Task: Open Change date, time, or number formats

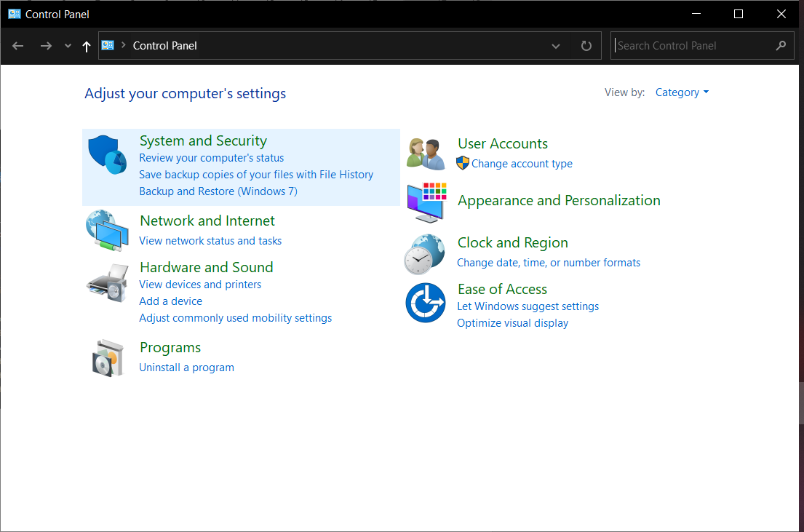Action: click(x=549, y=263)
